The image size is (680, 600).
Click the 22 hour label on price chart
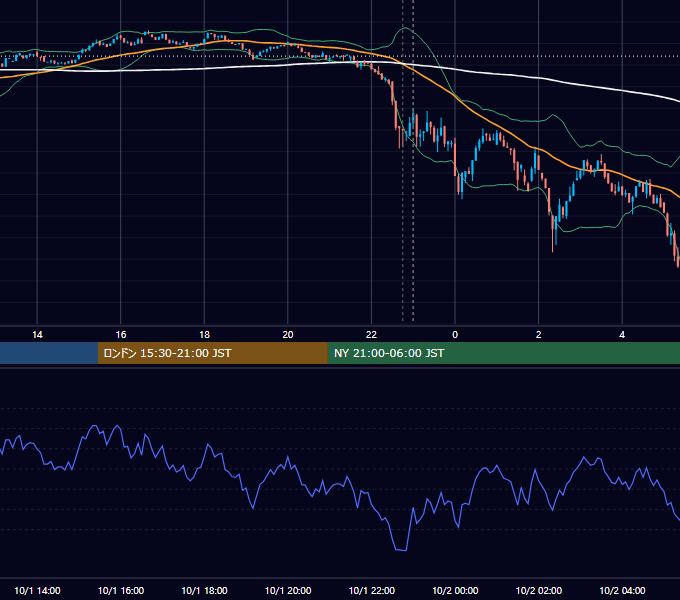point(371,335)
